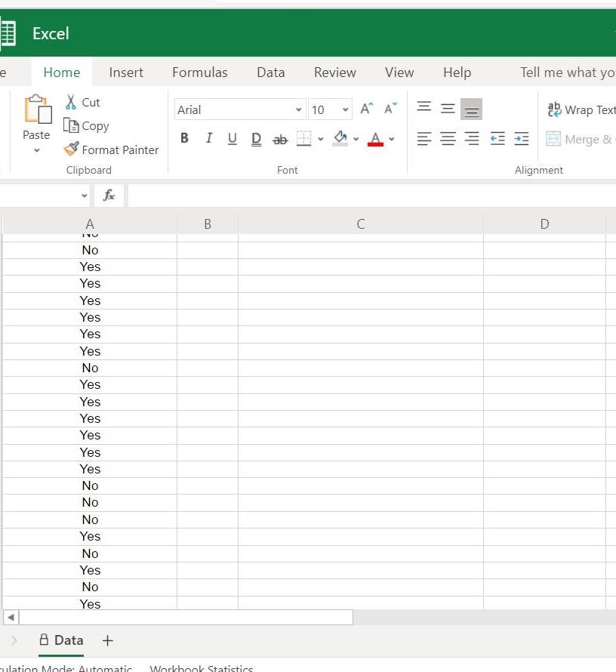Image resolution: width=616 pixels, height=672 pixels.
Task: Apply borders with the Borders icon
Action: (303, 138)
